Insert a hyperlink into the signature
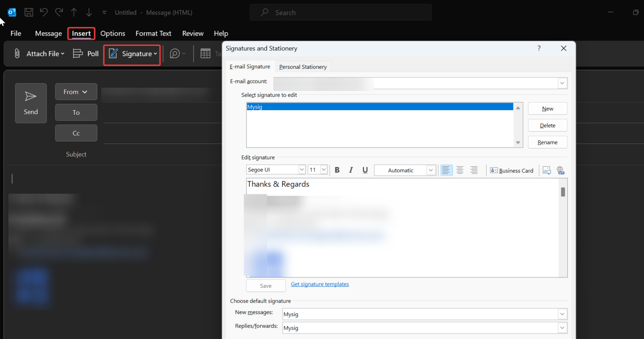Viewport: 644px width, 339px height. 561,170
